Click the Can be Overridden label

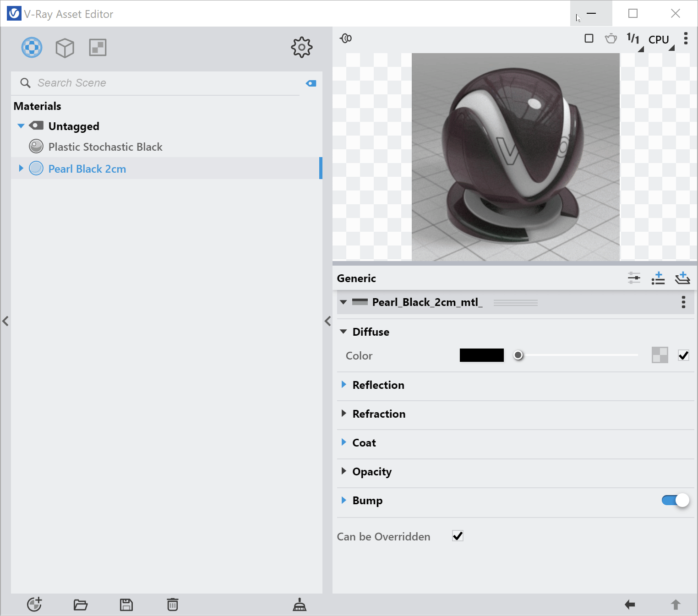pos(384,537)
